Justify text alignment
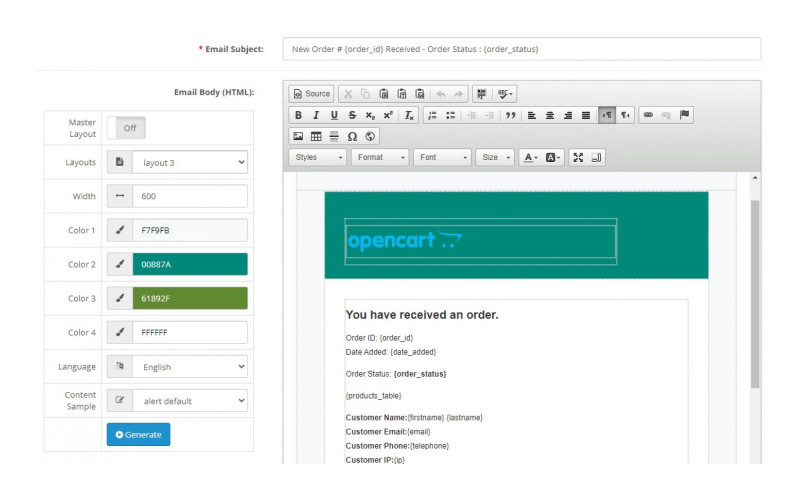The height and width of the screenshot is (500, 800). tap(586, 115)
